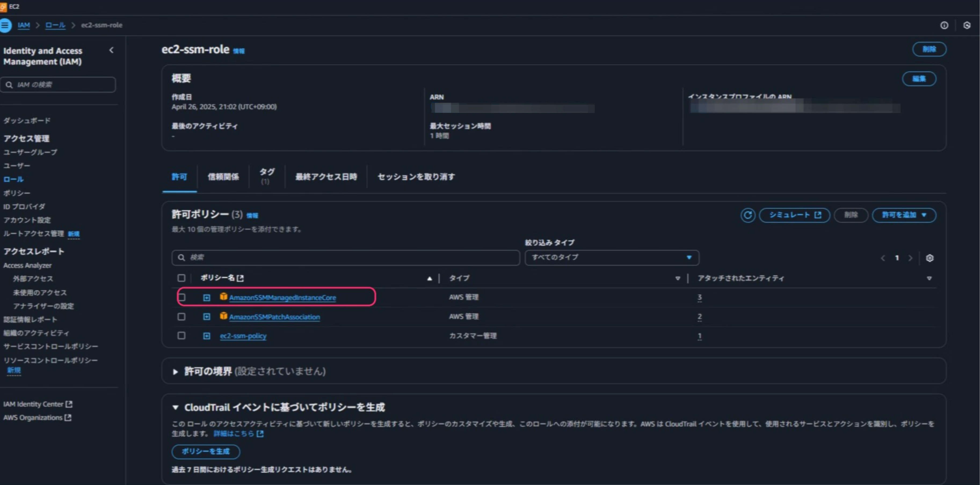Click the CloudShell icon in the top bar
Viewport: 980px width, 485px height.
click(x=967, y=25)
